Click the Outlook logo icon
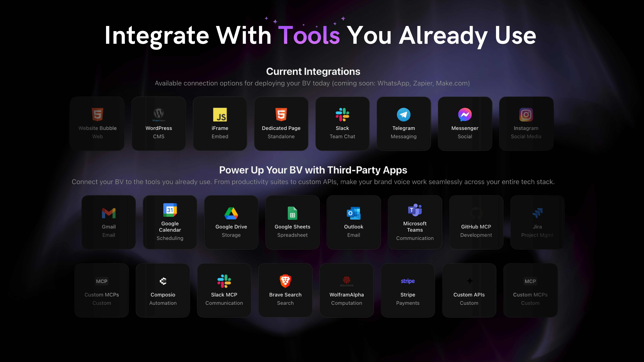Image resolution: width=644 pixels, height=362 pixels. (354, 213)
